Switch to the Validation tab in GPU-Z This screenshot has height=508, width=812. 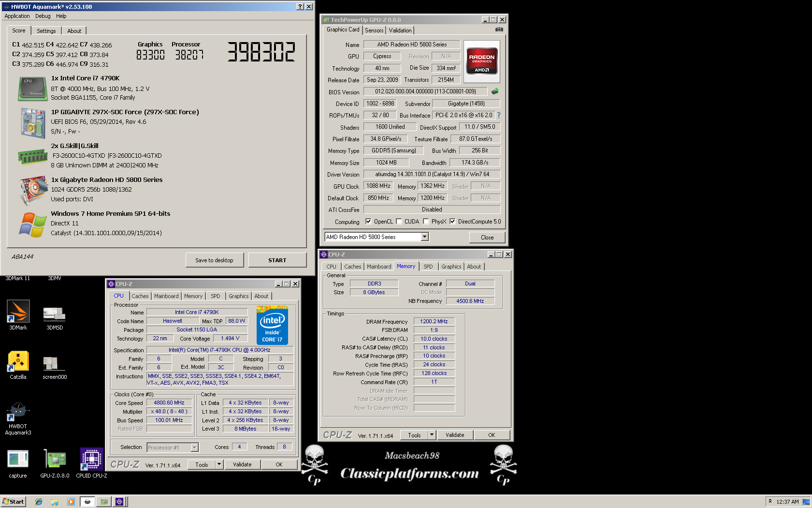click(x=400, y=30)
